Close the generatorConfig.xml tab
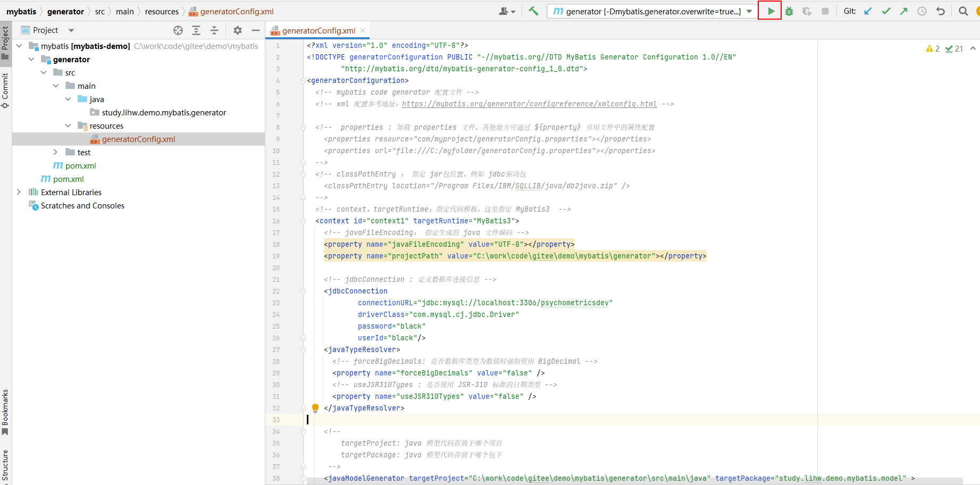This screenshot has height=485, width=980. (363, 30)
